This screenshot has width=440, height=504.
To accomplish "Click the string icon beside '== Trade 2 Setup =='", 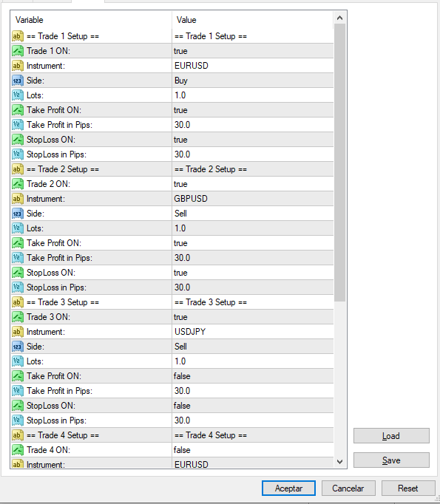I will (x=18, y=169).
